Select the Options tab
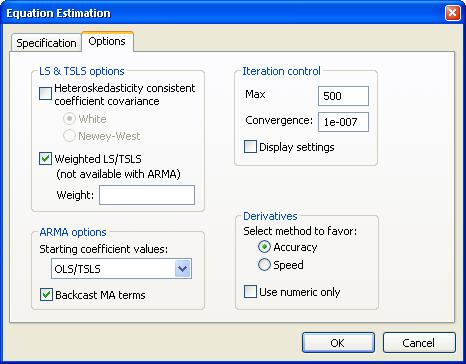The height and width of the screenshot is (364, 466). (107, 41)
